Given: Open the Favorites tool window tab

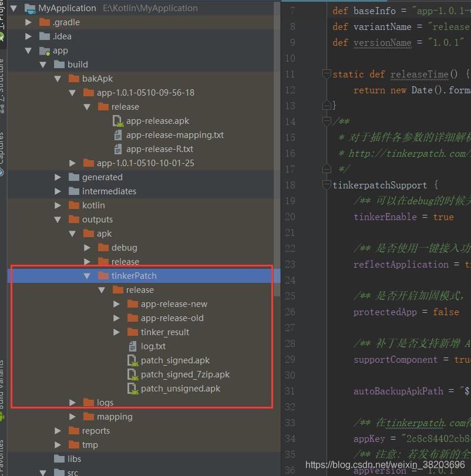Looking at the screenshot, I should (x=2, y=457).
